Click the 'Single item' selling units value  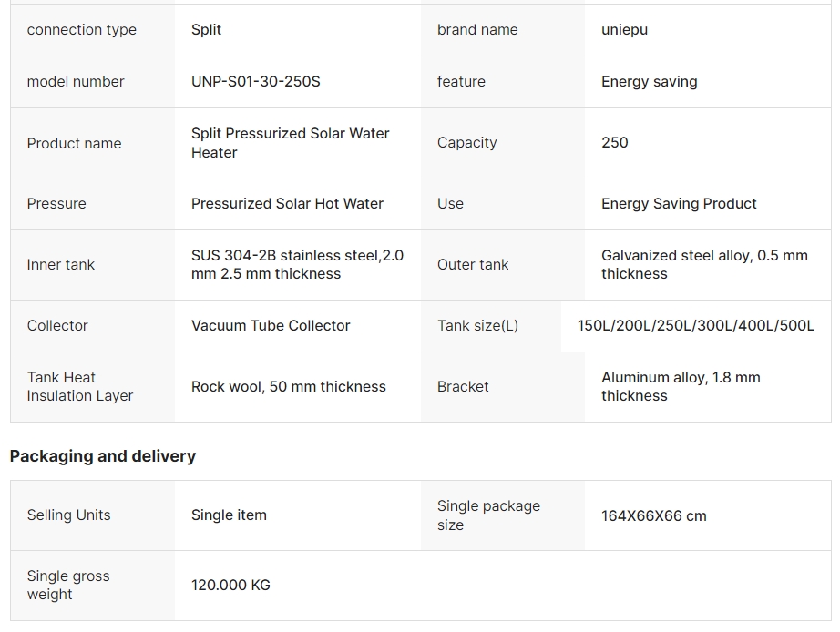[229, 515]
